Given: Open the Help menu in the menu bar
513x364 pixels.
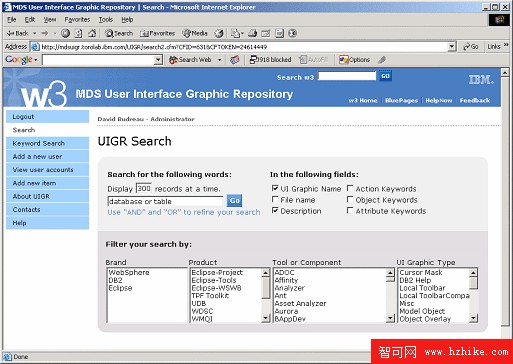Looking at the screenshot, I should pyautogui.click(x=127, y=20).
